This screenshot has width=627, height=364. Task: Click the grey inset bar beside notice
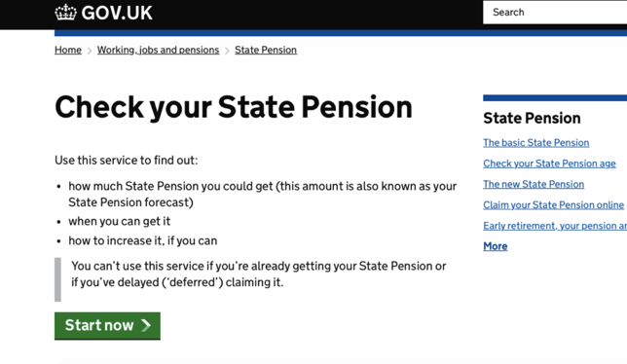58,279
